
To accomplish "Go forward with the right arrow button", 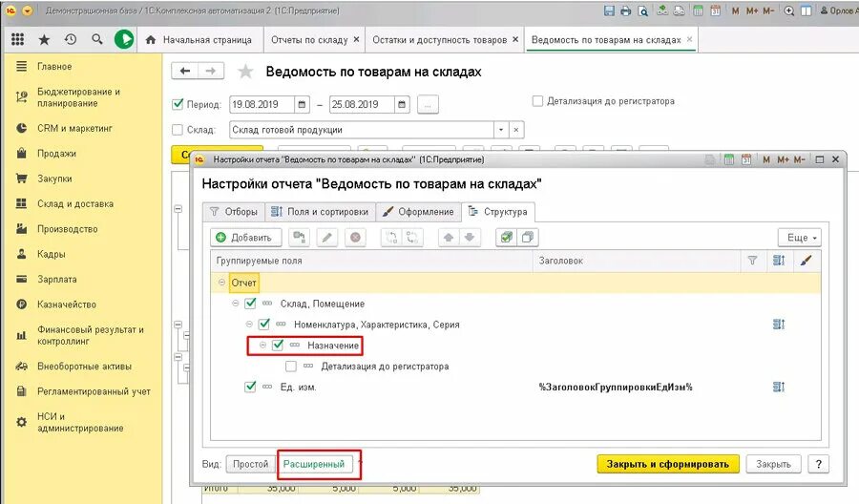I will coord(211,72).
